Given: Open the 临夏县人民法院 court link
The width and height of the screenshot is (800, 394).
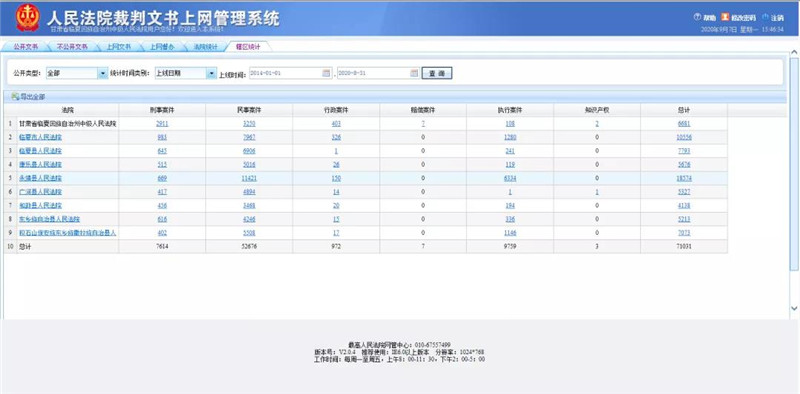Looking at the screenshot, I should pos(40,151).
